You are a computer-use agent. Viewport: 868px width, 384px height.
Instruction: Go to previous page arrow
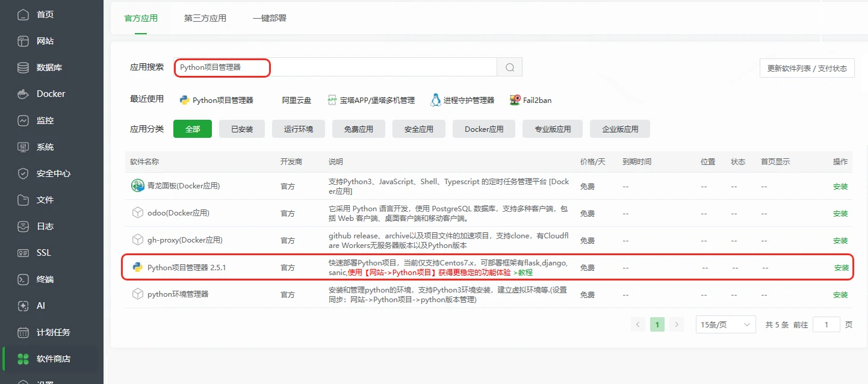[638, 324]
